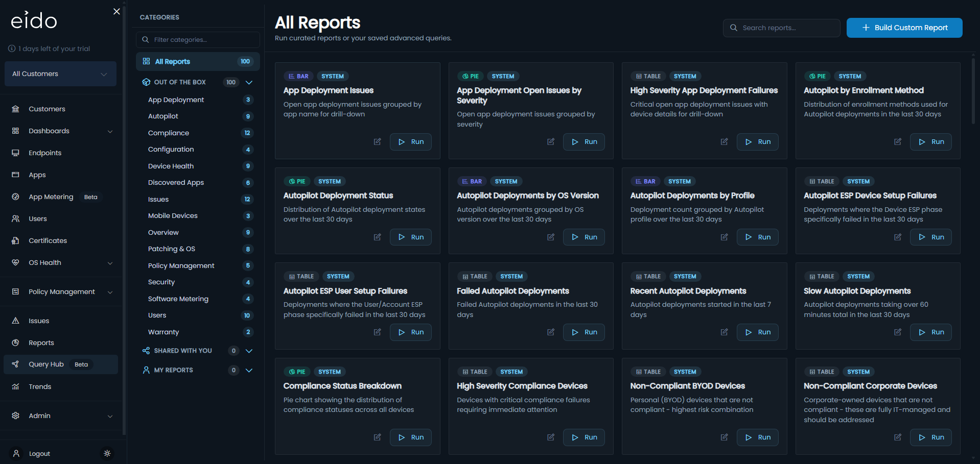The width and height of the screenshot is (980, 464).
Task: Edit Non-Compliant BYOD Devices report
Action: [x=724, y=437]
